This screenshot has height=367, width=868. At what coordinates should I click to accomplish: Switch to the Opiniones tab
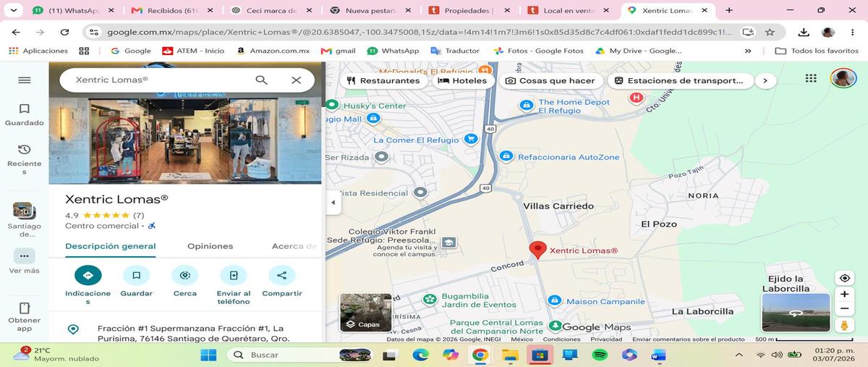(x=210, y=246)
